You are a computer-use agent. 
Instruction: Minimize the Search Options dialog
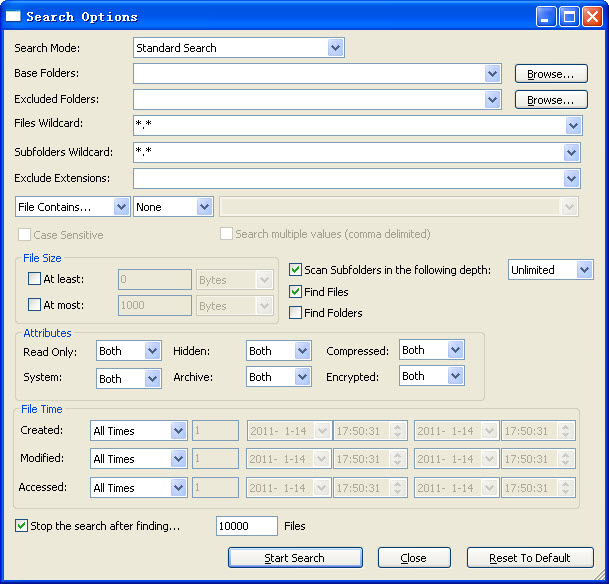tap(547, 16)
